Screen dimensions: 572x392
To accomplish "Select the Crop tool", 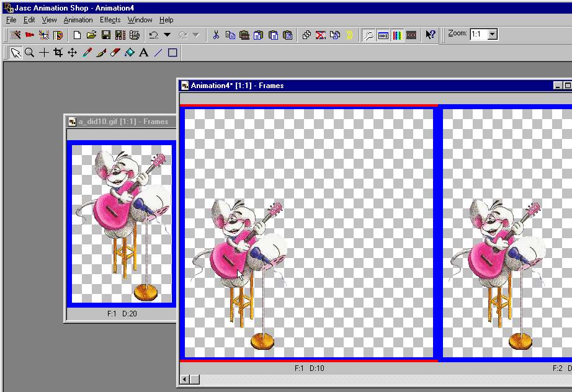I will click(x=58, y=53).
